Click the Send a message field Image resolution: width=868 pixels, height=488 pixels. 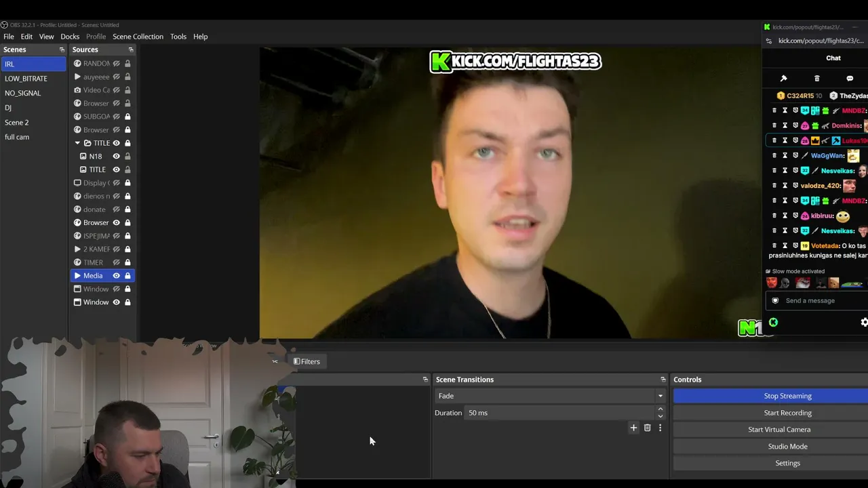pos(817,301)
